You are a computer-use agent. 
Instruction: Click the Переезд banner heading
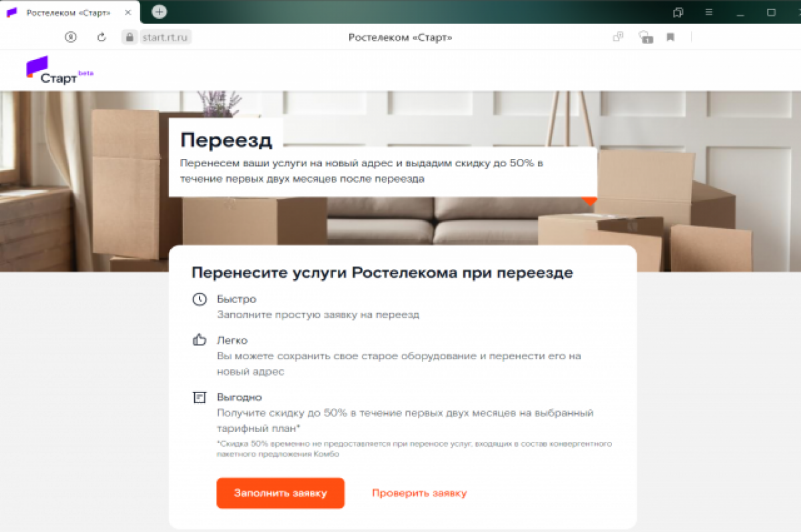(x=226, y=140)
